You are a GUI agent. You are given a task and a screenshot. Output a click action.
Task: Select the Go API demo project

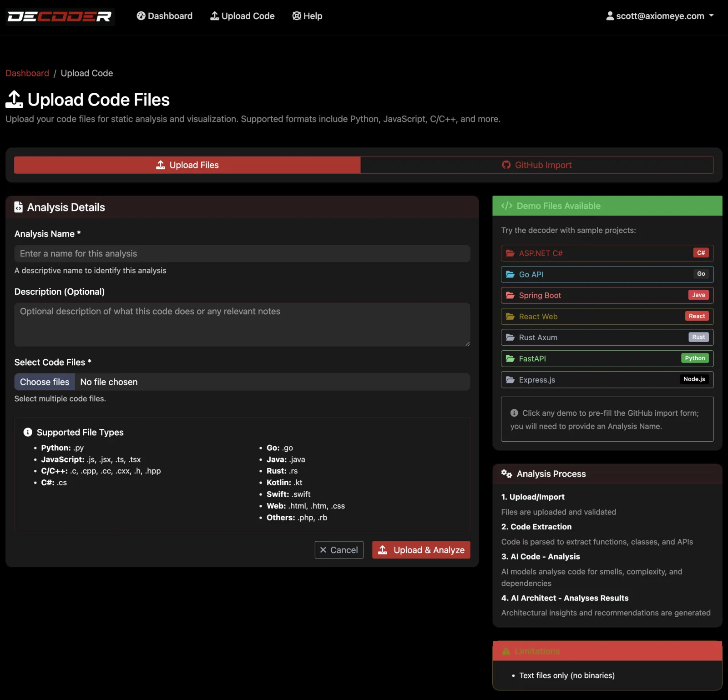point(607,274)
